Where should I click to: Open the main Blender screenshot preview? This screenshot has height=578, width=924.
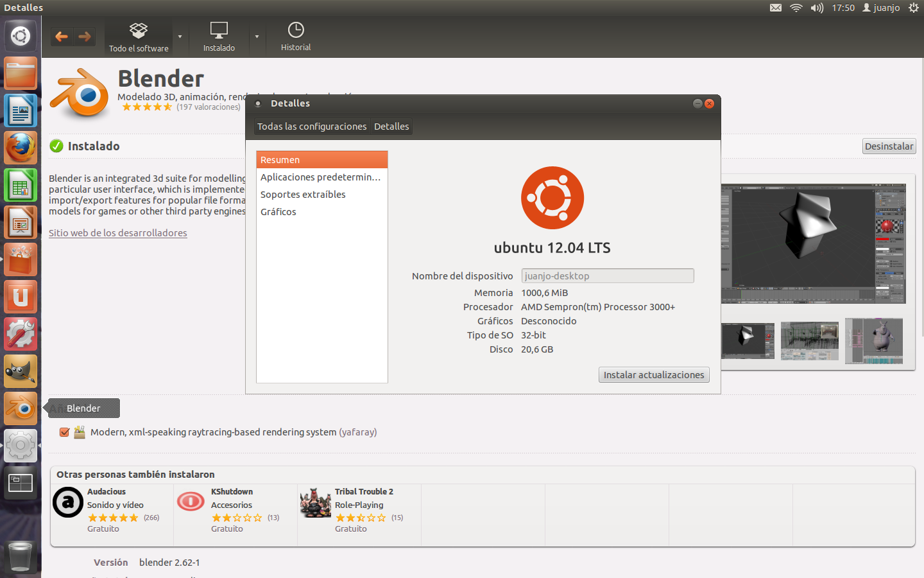click(813, 243)
